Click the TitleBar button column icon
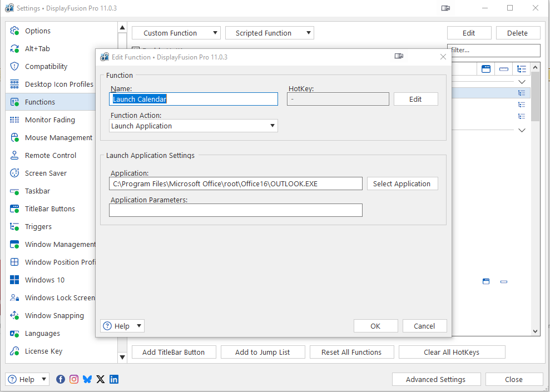 tap(486, 69)
